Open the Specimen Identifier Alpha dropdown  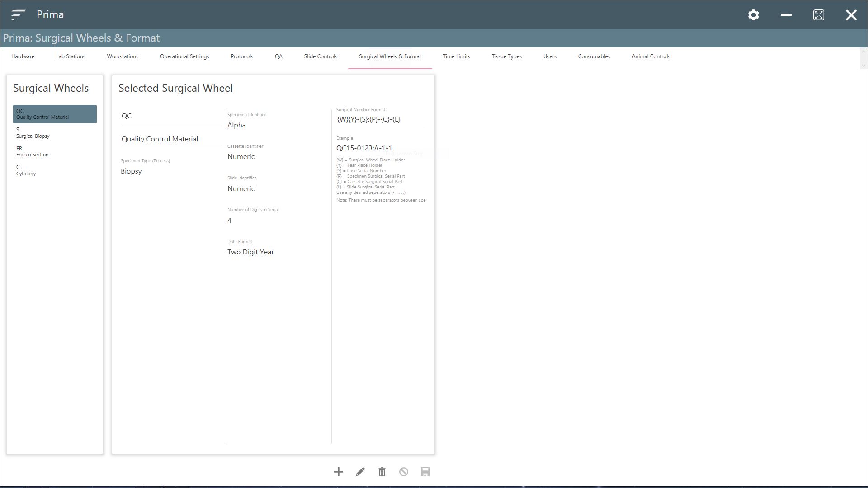(277, 125)
